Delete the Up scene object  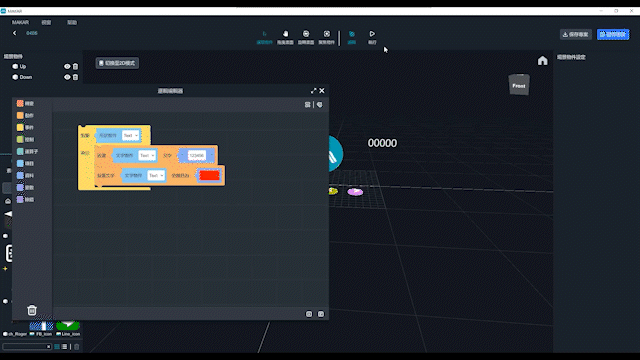pyautogui.click(x=76, y=66)
